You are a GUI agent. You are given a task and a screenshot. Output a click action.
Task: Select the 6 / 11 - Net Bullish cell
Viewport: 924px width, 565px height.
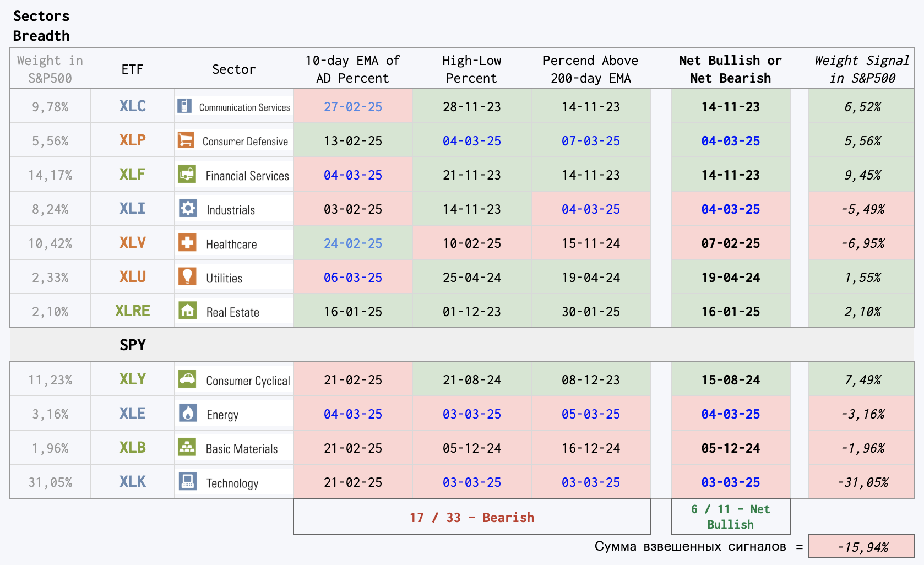click(x=730, y=517)
